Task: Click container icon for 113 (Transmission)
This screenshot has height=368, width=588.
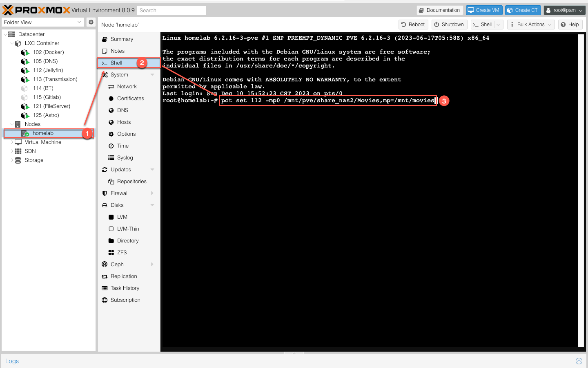Action: coord(25,79)
